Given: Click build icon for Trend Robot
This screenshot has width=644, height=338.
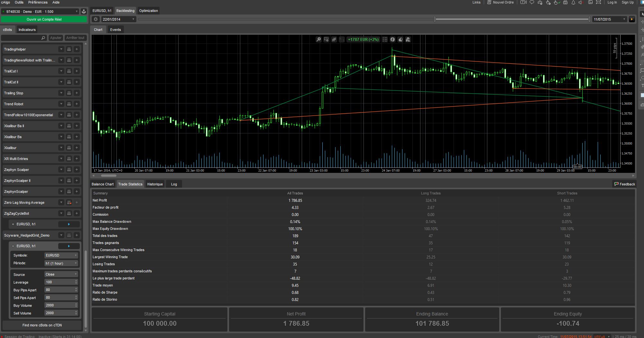Looking at the screenshot, I should tap(69, 104).
